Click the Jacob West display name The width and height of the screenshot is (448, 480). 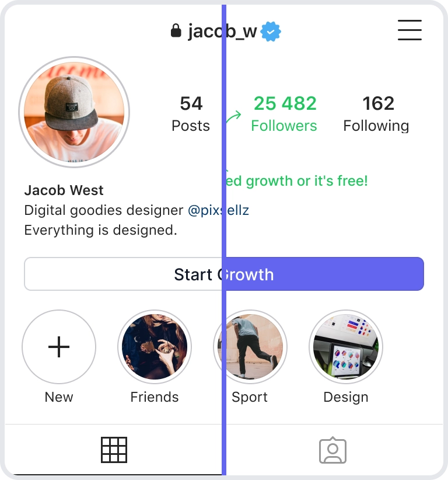pos(64,190)
